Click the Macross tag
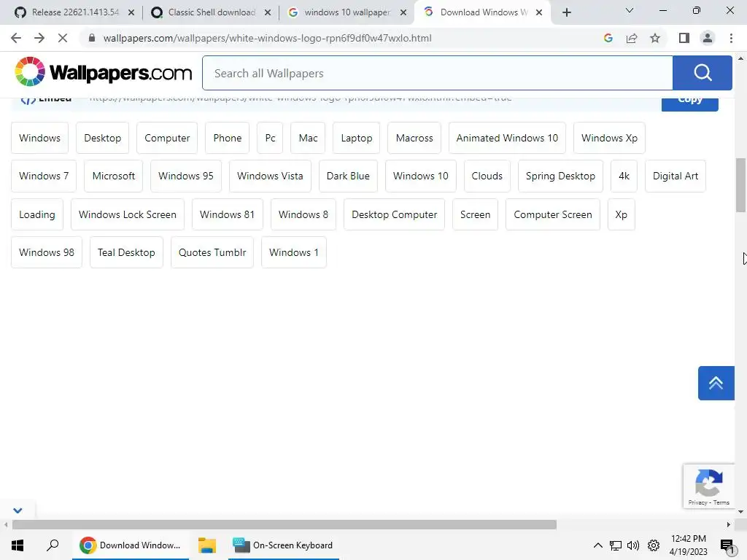The width and height of the screenshot is (747, 560). click(x=414, y=138)
